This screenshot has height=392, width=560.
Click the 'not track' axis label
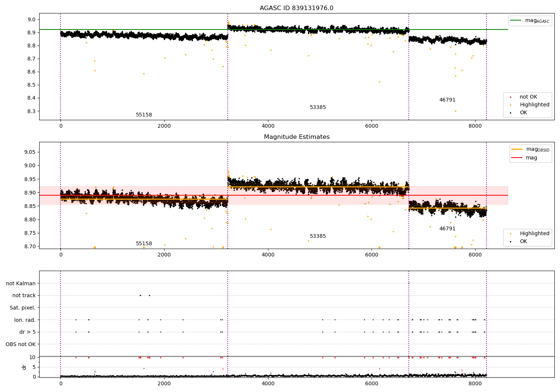(x=24, y=296)
